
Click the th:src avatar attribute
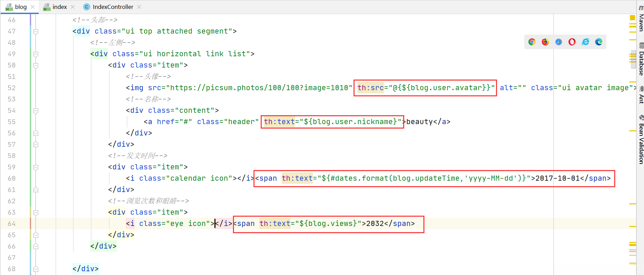426,88
